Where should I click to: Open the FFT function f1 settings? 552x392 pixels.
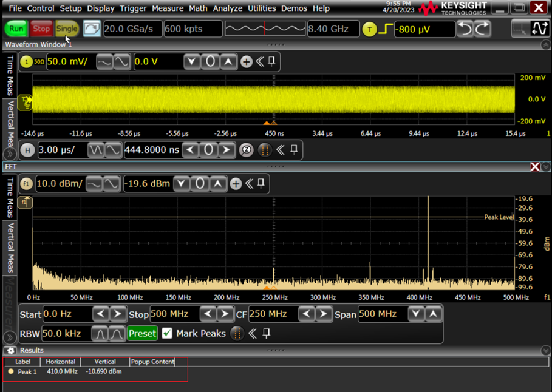(27, 184)
